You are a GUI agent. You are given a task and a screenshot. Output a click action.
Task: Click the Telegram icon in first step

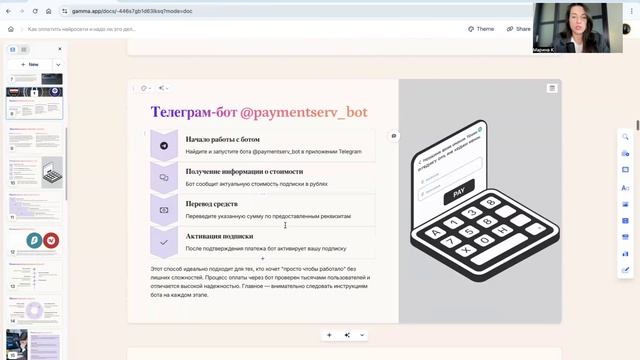point(164,146)
